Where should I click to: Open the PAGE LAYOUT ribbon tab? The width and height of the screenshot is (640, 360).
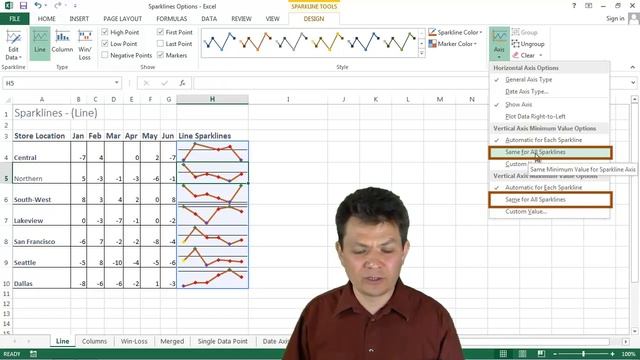122,19
